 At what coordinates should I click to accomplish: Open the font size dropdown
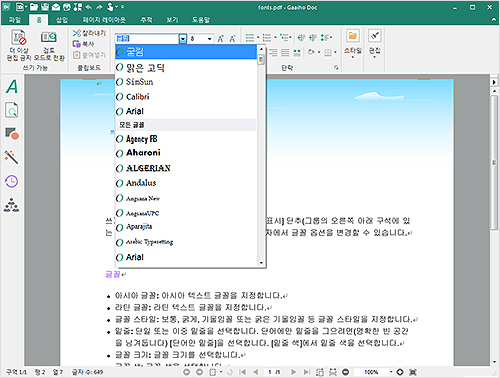tap(210, 39)
